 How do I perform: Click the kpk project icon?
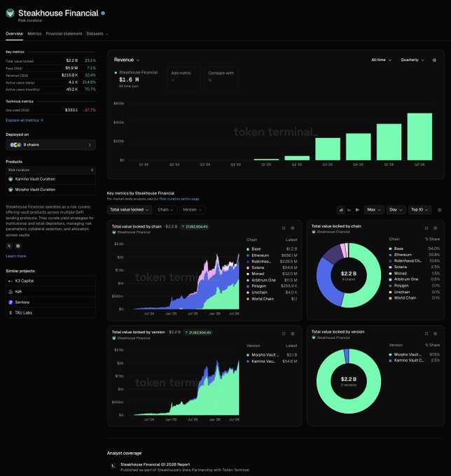point(11,291)
